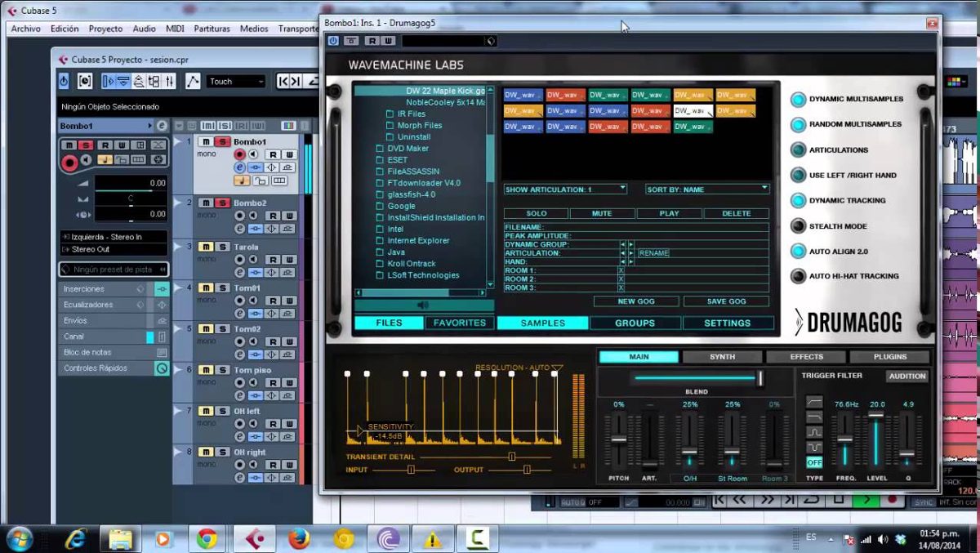Screen dimensions: 980x553
Task: Toggle Auto Align 2.0
Action: 798,251
